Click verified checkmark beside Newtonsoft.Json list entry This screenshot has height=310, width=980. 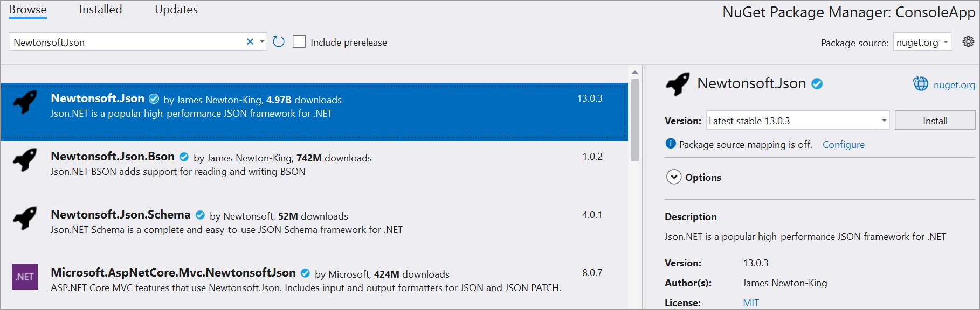tap(154, 98)
